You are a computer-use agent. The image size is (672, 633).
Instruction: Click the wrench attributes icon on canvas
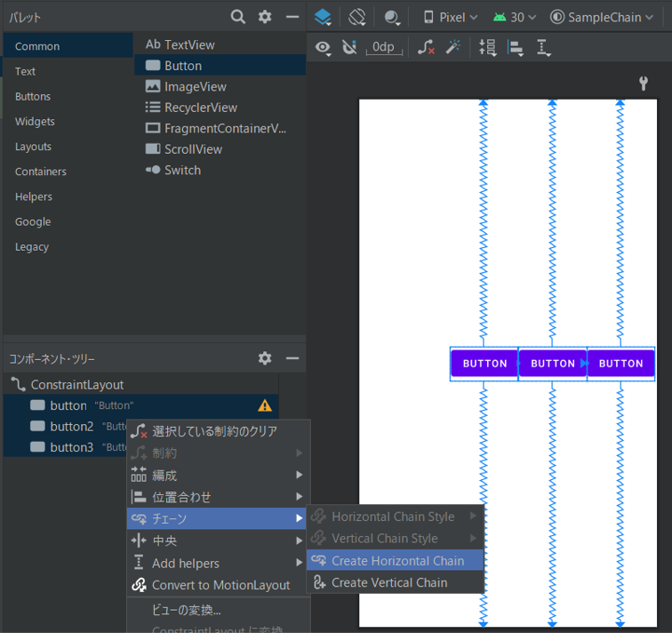pyautogui.click(x=643, y=84)
